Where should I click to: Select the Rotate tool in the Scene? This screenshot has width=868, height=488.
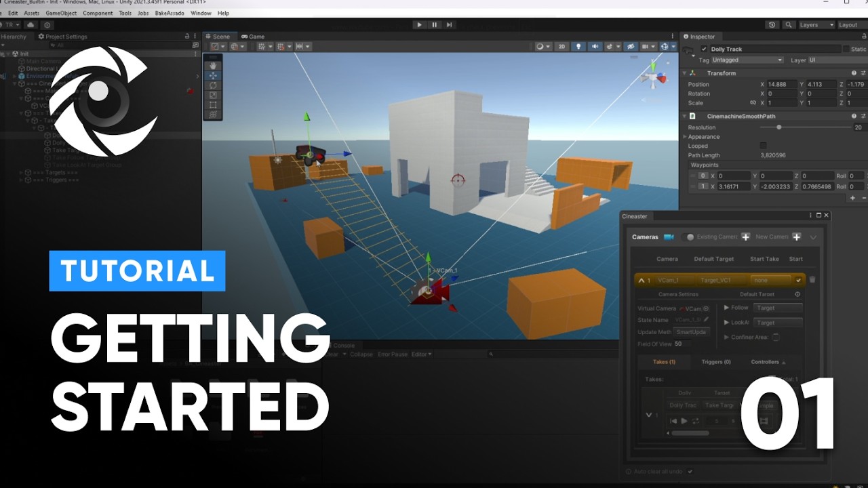point(213,85)
